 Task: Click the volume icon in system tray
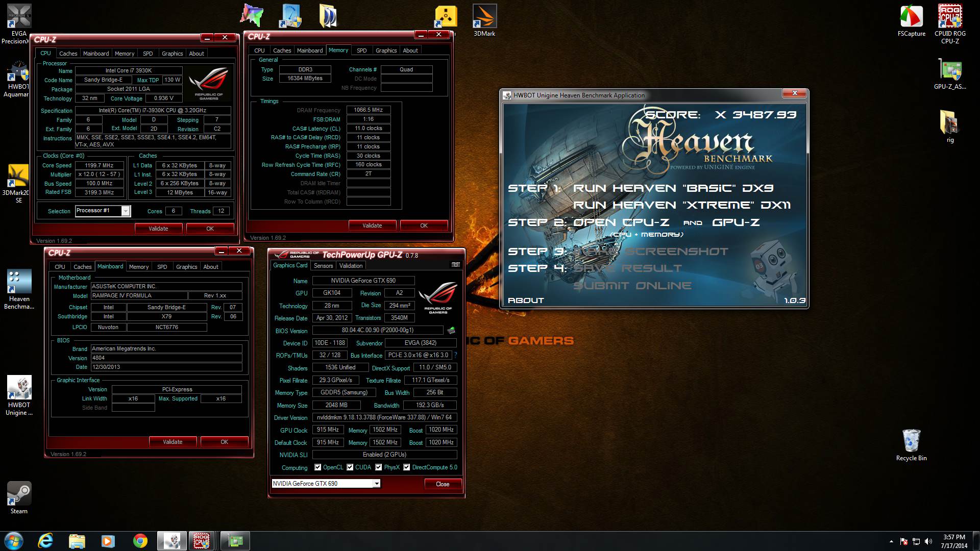pos(928,541)
